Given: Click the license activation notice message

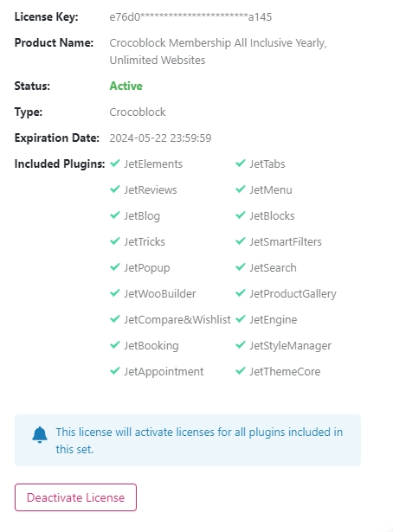Looking at the screenshot, I should click(x=199, y=440).
